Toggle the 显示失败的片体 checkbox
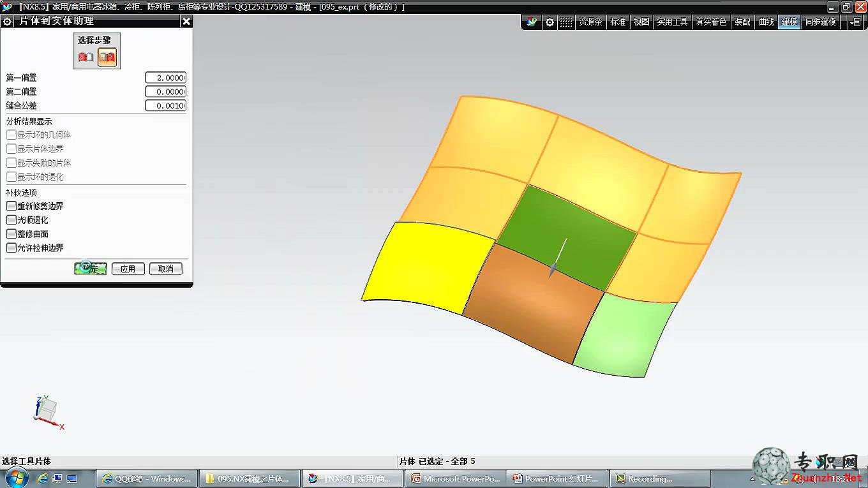Image resolution: width=868 pixels, height=488 pixels. 11,163
